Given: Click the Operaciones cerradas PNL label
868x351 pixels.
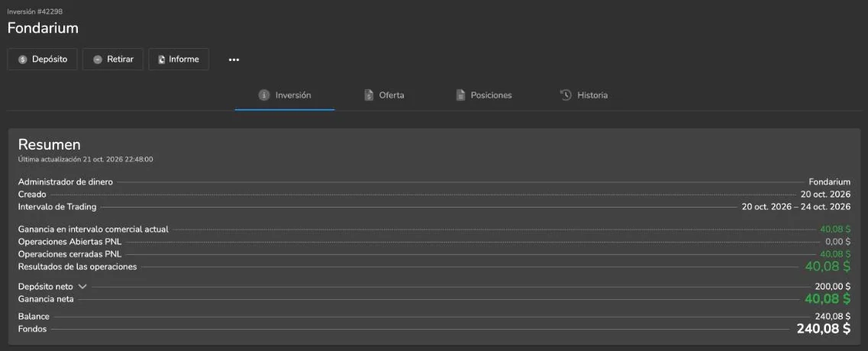Looking at the screenshot, I should [x=69, y=254].
